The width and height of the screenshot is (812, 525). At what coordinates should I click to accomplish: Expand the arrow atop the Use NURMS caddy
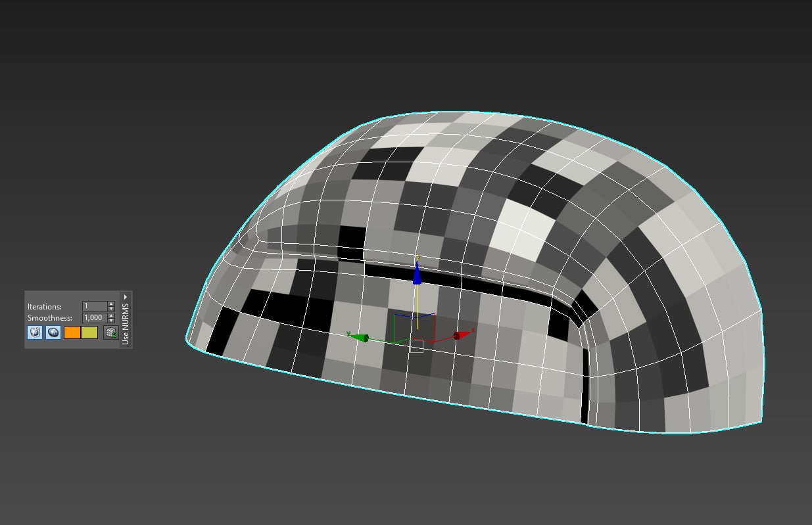pos(126,296)
